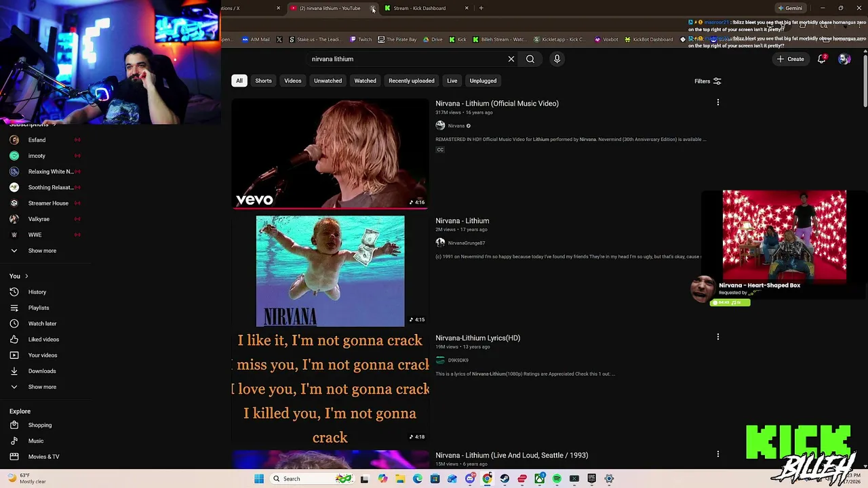
Task: Open the Drive bookmark
Action: click(x=432, y=39)
